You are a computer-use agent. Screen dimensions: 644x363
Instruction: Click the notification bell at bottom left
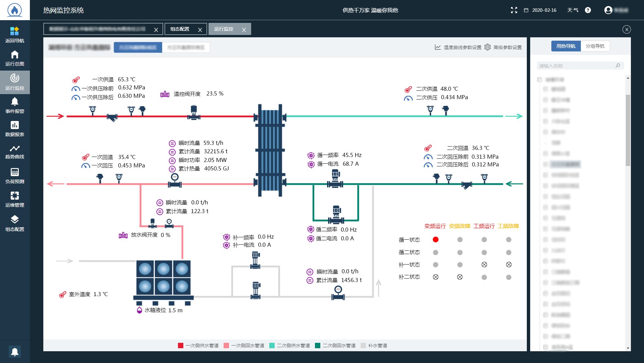[15, 352]
